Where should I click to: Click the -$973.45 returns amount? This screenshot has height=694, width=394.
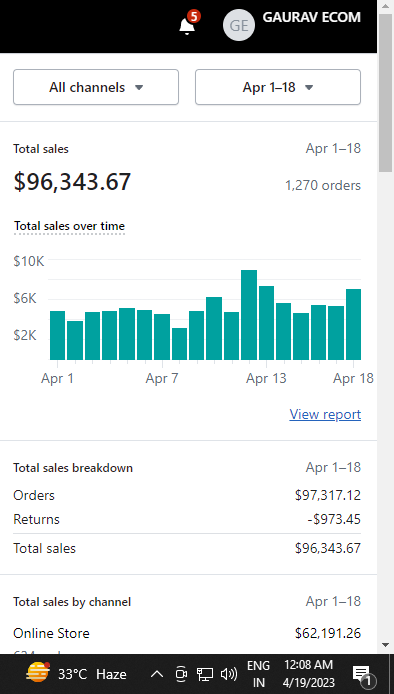pyautogui.click(x=334, y=519)
